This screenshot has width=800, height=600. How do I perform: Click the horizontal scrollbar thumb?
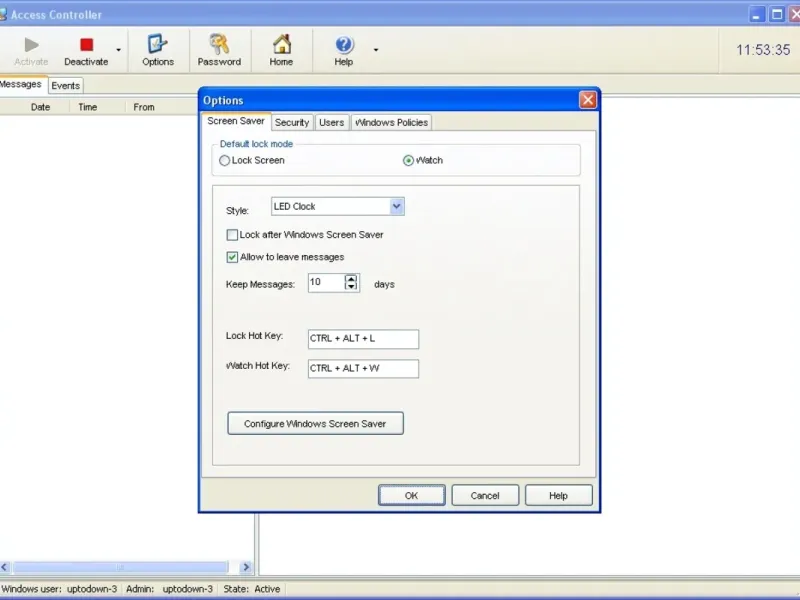[120, 567]
